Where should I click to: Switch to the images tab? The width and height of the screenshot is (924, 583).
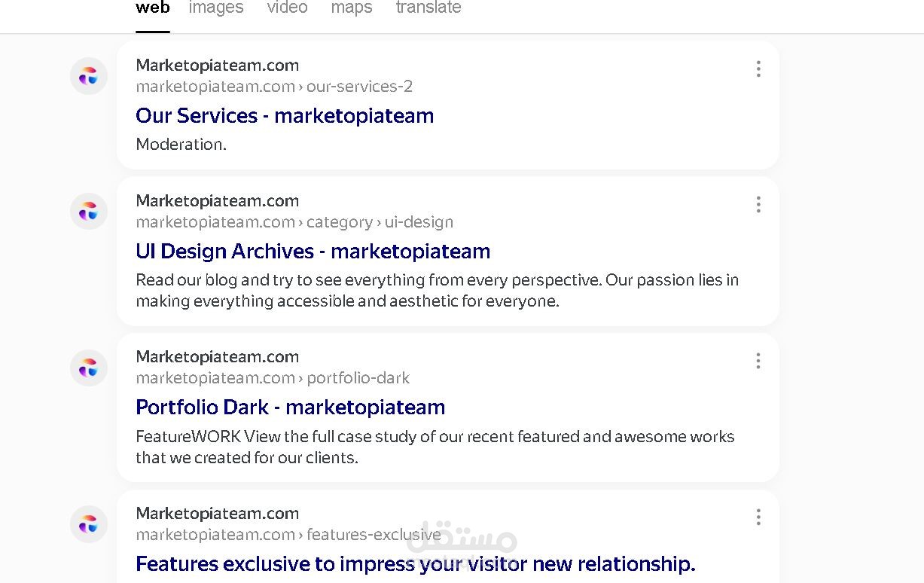pyautogui.click(x=216, y=8)
